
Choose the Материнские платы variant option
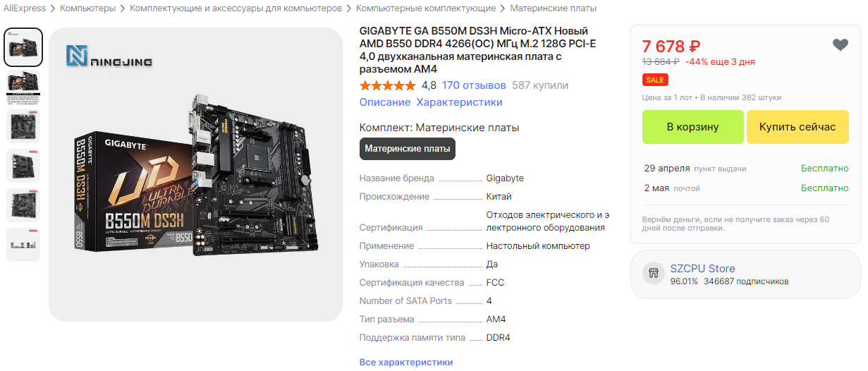(408, 149)
